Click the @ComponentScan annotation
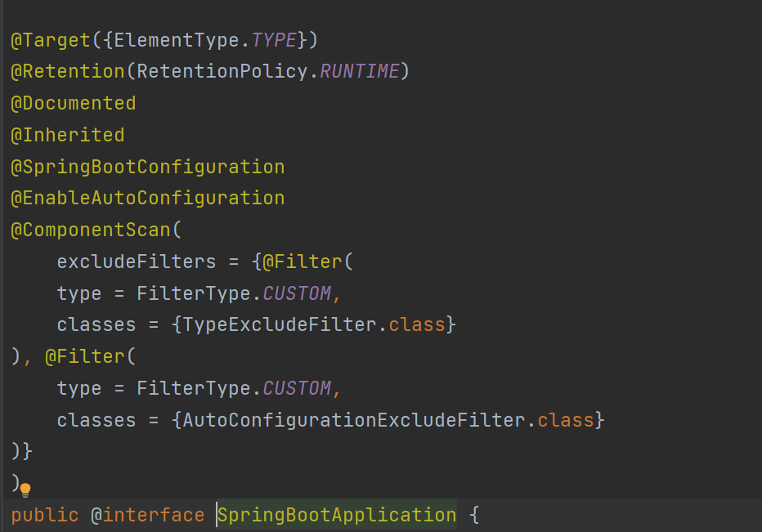The width and height of the screenshot is (762, 532). click(x=91, y=230)
